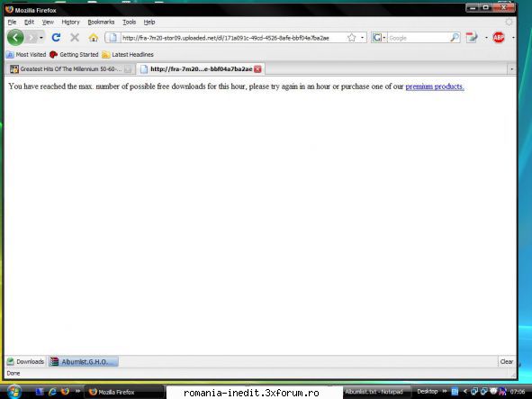Expand the quick launch chevron
The image size is (532, 399).
click(x=77, y=391)
